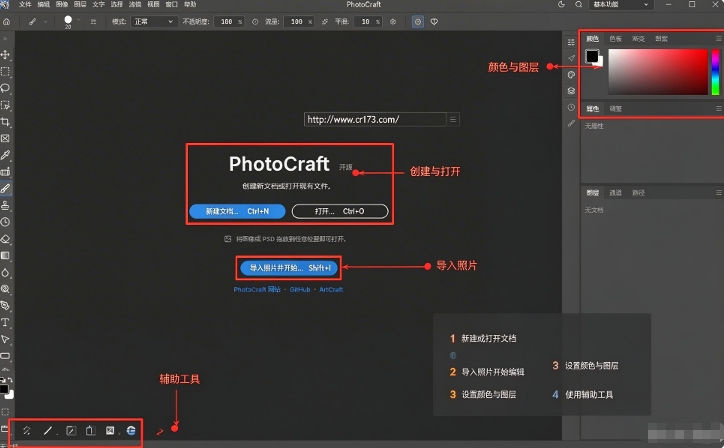Open the 文件 menu
Screen dimensions: 724x448
coord(25,5)
